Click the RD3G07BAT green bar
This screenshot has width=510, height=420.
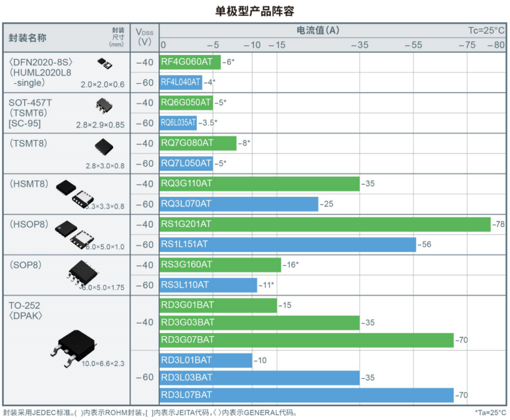(x=306, y=341)
